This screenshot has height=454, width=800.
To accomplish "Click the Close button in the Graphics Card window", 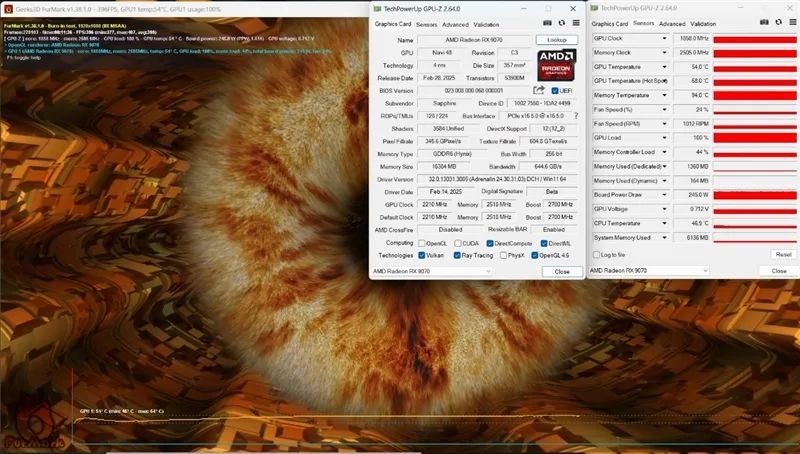I will point(562,272).
